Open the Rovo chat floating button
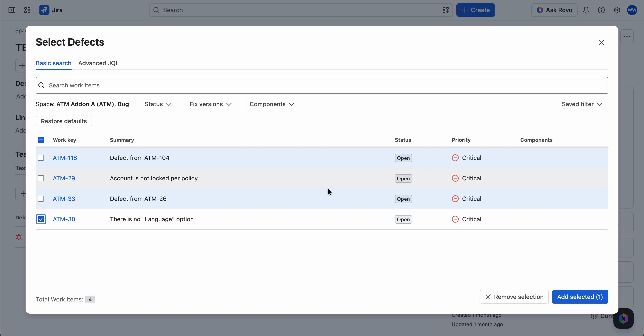644x336 pixels. pos(623,319)
